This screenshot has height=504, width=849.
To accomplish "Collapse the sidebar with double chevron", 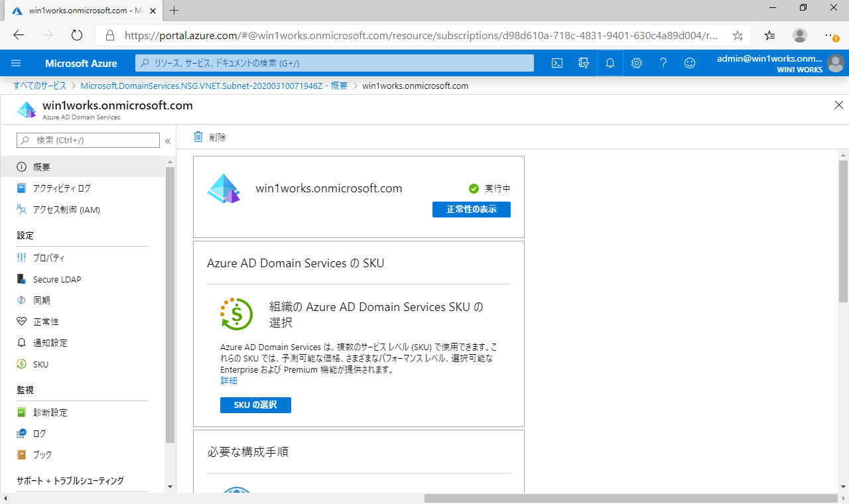I will [168, 141].
